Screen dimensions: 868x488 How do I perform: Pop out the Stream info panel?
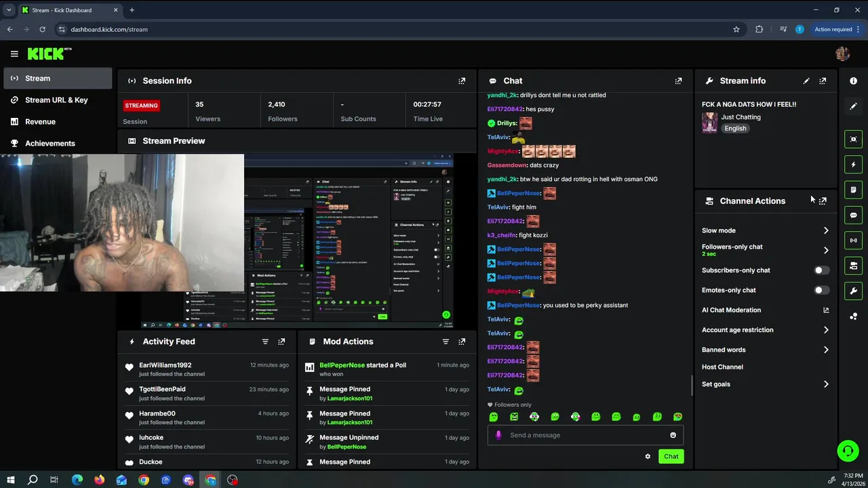click(x=823, y=81)
